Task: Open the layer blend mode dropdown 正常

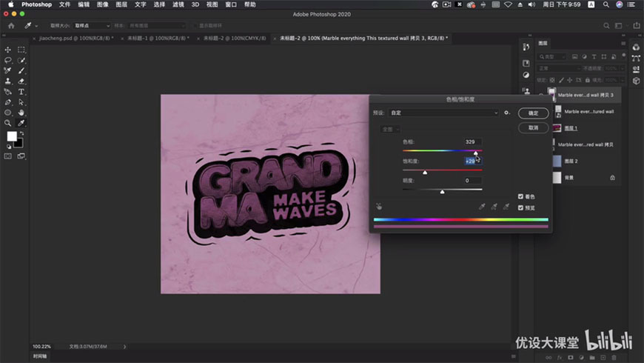Action: (x=557, y=68)
